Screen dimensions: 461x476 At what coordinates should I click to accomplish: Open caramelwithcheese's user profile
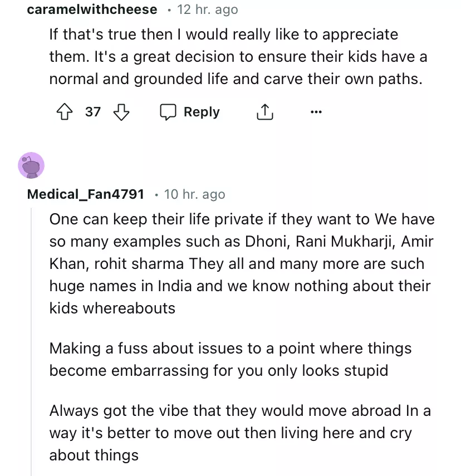tap(92, 9)
